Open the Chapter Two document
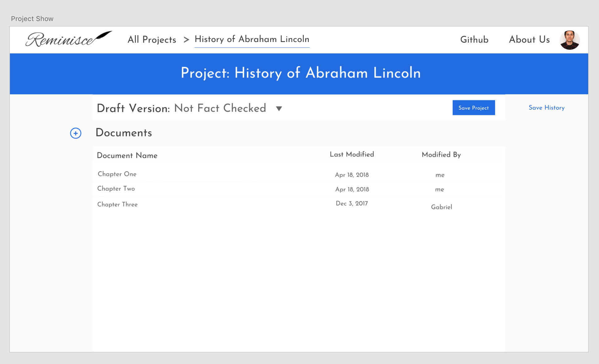This screenshot has height=364, width=599. coord(116,188)
